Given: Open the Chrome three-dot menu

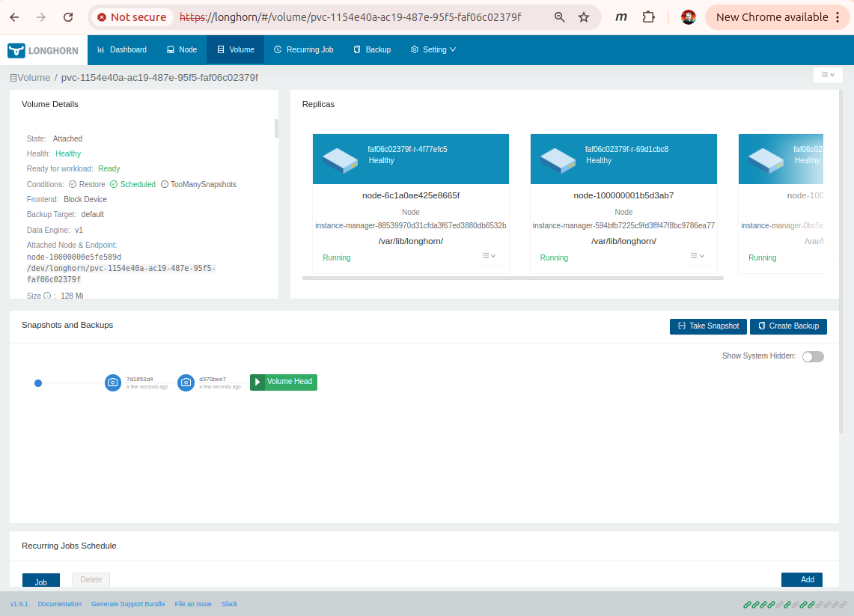Looking at the screenshot, I should (838, 17).
